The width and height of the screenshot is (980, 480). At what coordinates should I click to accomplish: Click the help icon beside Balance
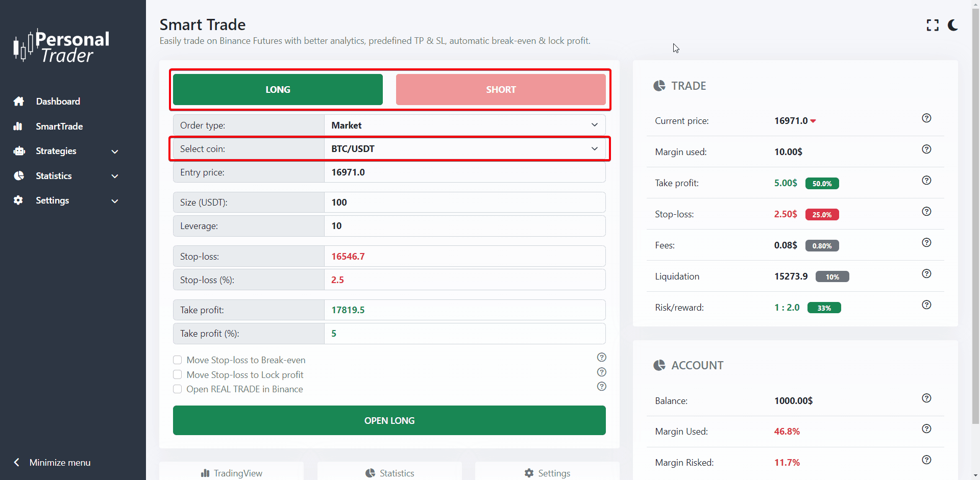coord(926,398)
